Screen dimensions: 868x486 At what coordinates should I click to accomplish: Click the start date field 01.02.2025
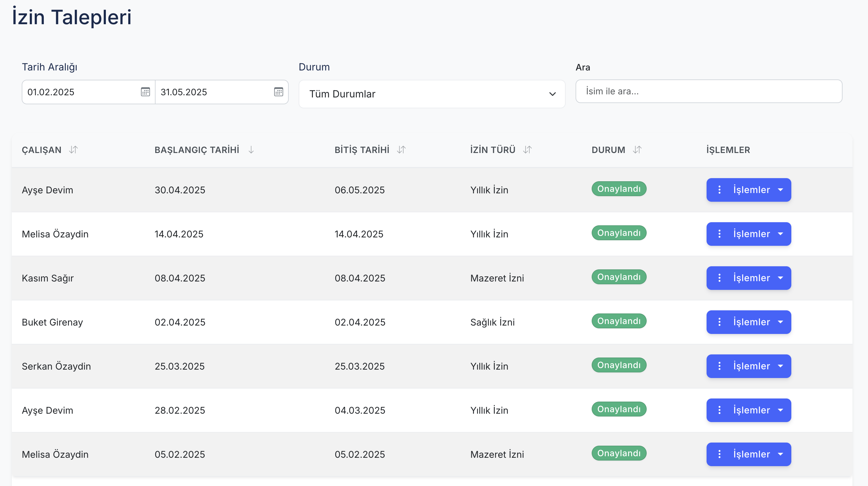(88, 92)
